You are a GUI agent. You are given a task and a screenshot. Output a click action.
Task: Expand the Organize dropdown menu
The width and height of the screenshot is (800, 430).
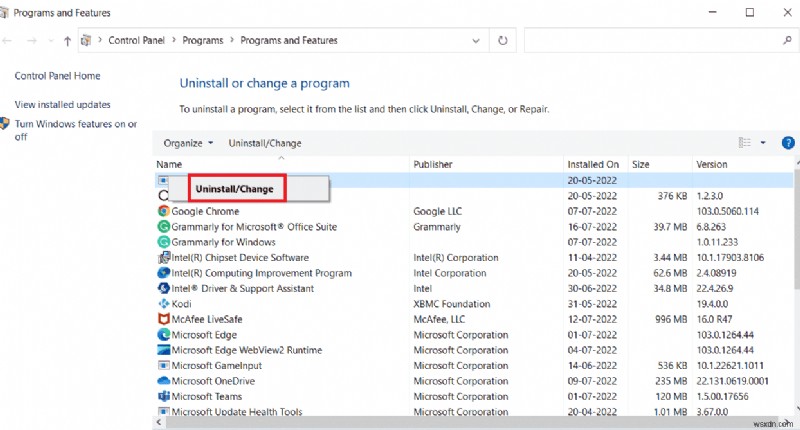pyautogui.click(x=188, y=143)
